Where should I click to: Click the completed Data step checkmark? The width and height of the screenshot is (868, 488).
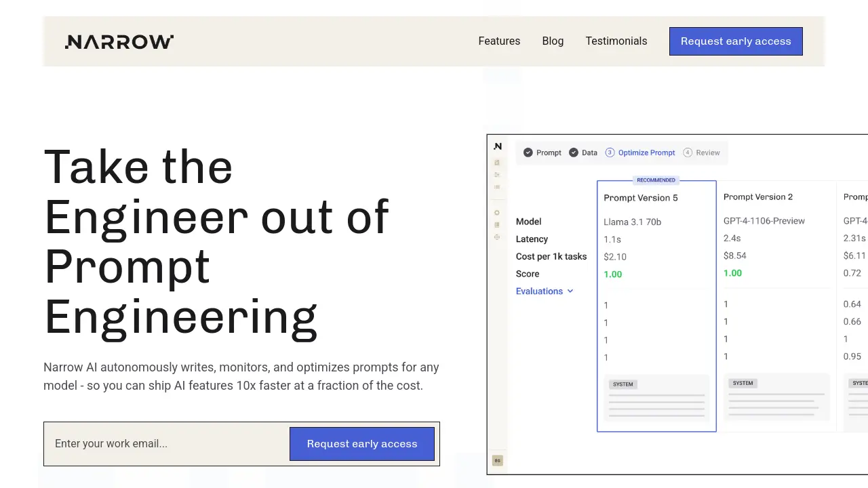574,152
